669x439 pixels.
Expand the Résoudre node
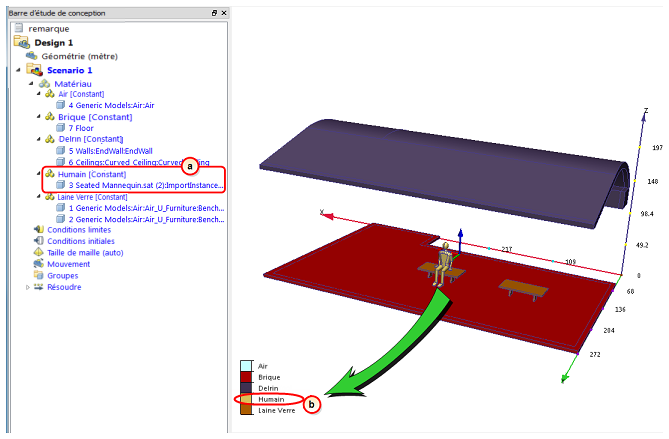[x=28, y=287]
